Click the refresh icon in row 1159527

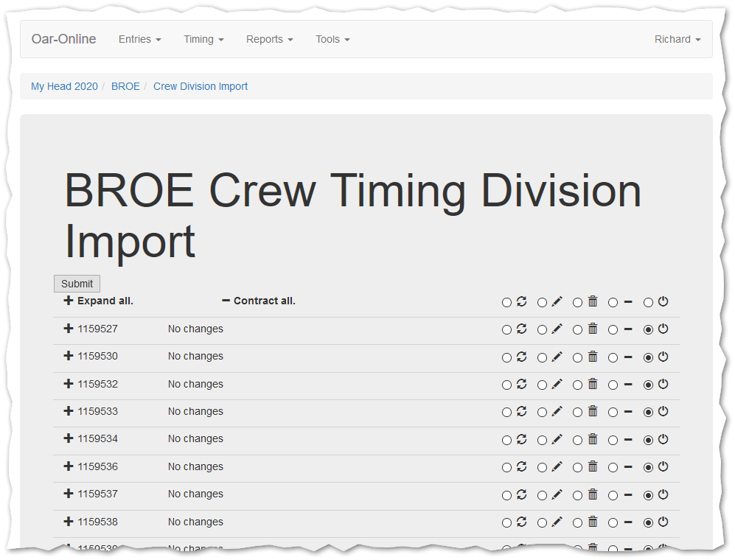[x=521, y=329]
